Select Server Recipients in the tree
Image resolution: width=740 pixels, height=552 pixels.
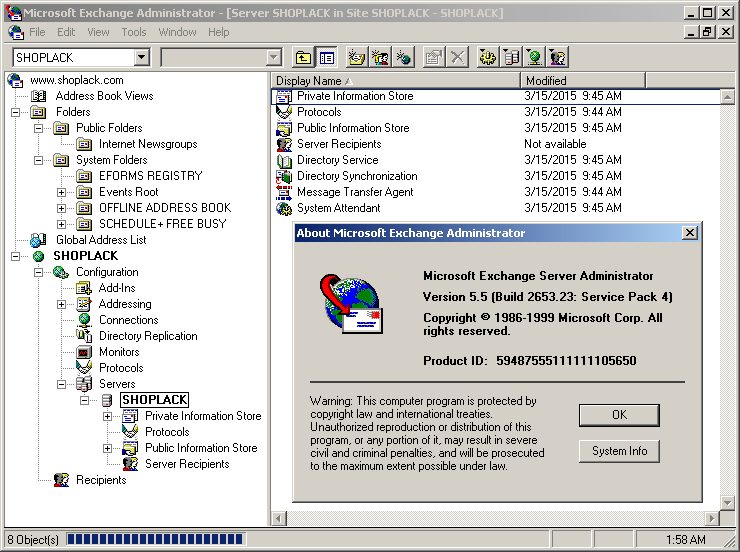coord(187,464)
